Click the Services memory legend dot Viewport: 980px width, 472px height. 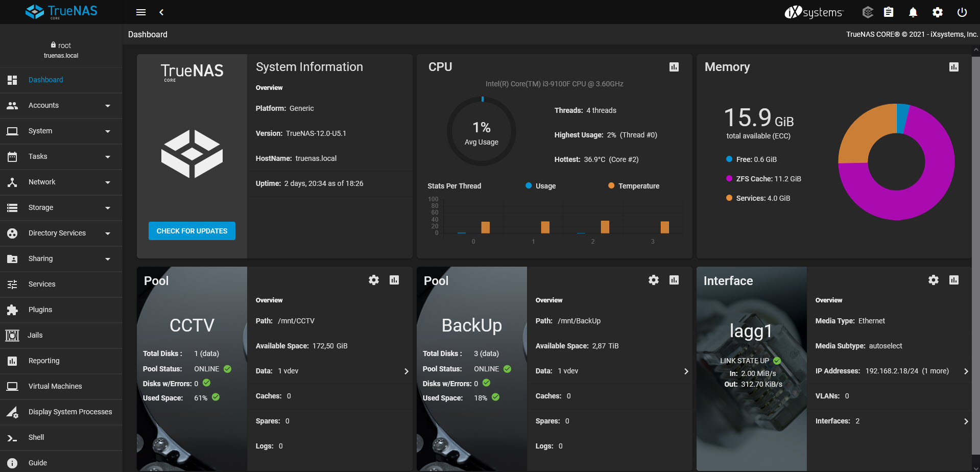pyautogui.click(x=729, y=198)
